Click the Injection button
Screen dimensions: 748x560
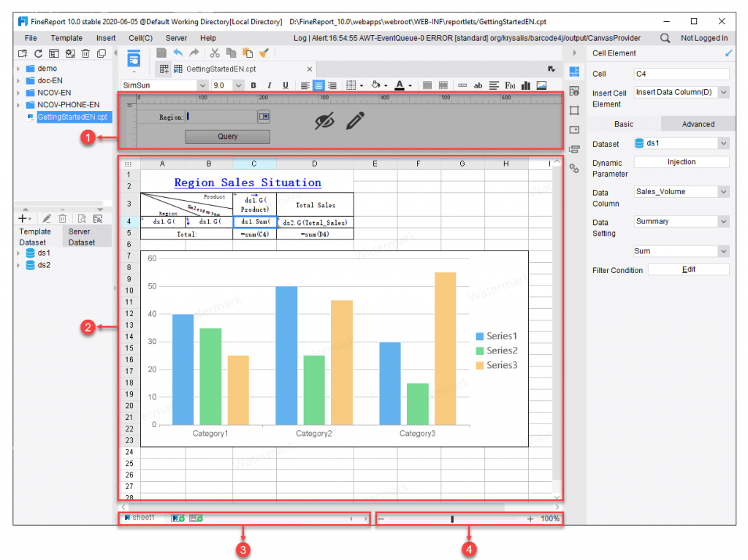(682, 162)
